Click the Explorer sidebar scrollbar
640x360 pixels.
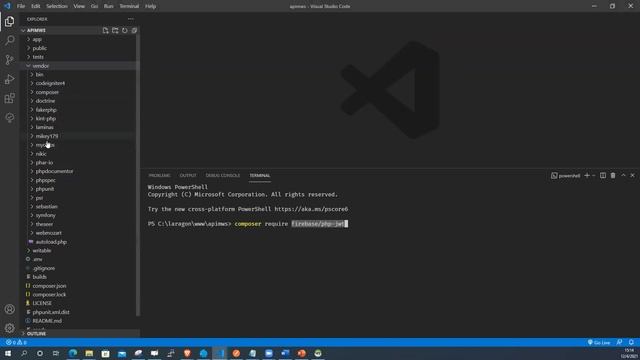(x=138, y=176)
